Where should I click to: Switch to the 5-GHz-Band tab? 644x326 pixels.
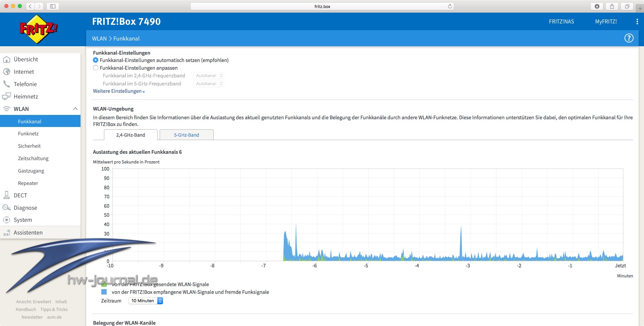tap(186, 135)
